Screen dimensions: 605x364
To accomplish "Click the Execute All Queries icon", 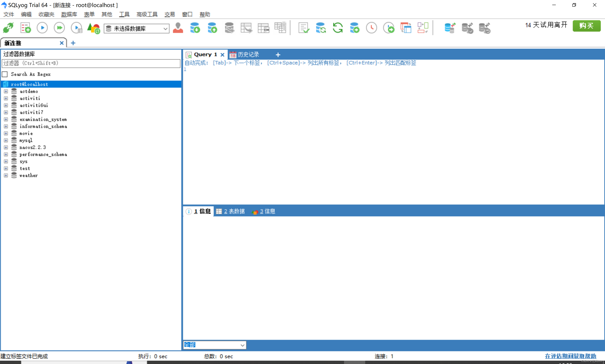I will pos(59,28).
